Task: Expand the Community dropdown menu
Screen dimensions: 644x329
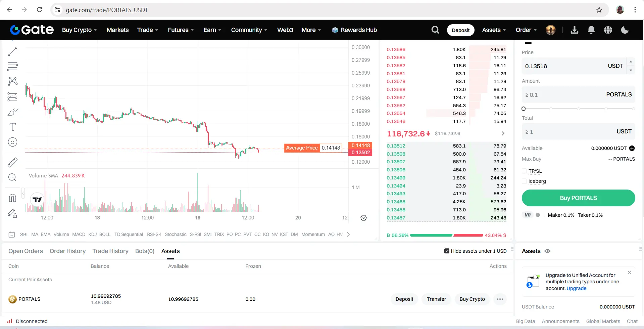Action: tap(249, 30)
